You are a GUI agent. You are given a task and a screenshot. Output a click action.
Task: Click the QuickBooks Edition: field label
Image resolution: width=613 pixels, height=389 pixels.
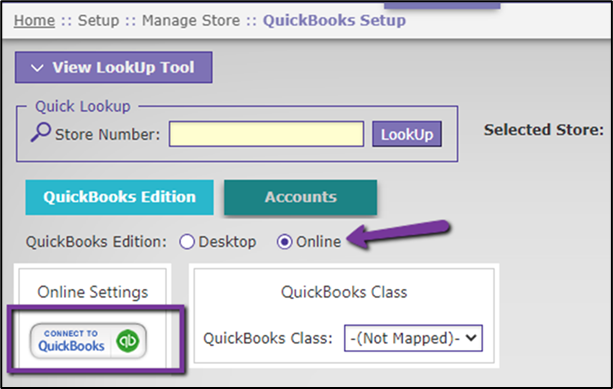coord(96,242)
